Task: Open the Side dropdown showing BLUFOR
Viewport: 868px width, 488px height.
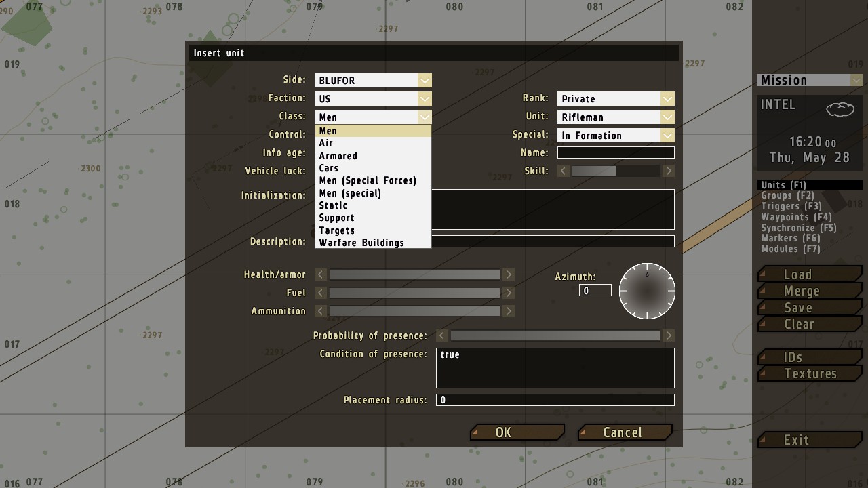Action: (x=372, y=81)
